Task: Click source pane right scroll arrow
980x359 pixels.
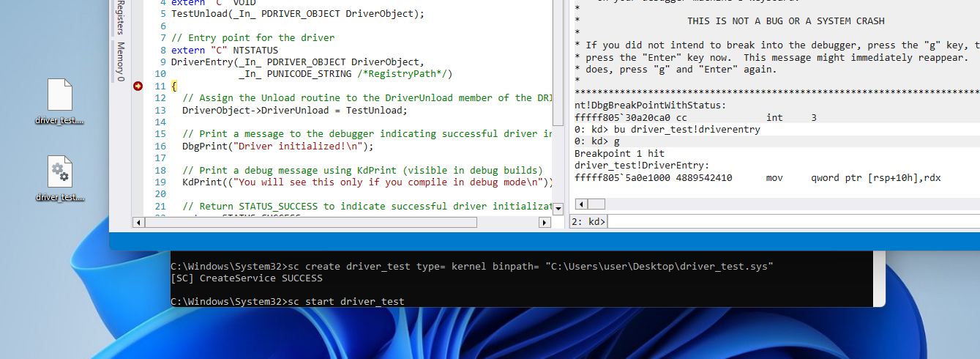Action: pos(545,222)
